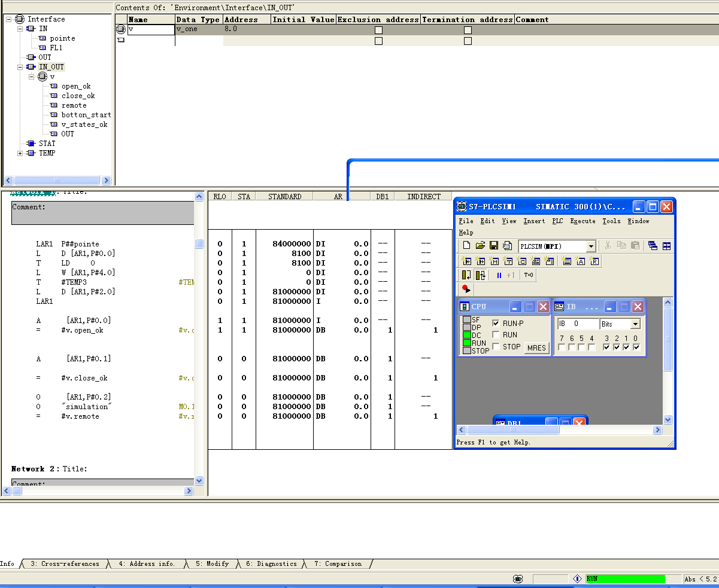Click the Name cell containing v
The height and width of the screenshot is (588, 719).
[x=151, y=29]
